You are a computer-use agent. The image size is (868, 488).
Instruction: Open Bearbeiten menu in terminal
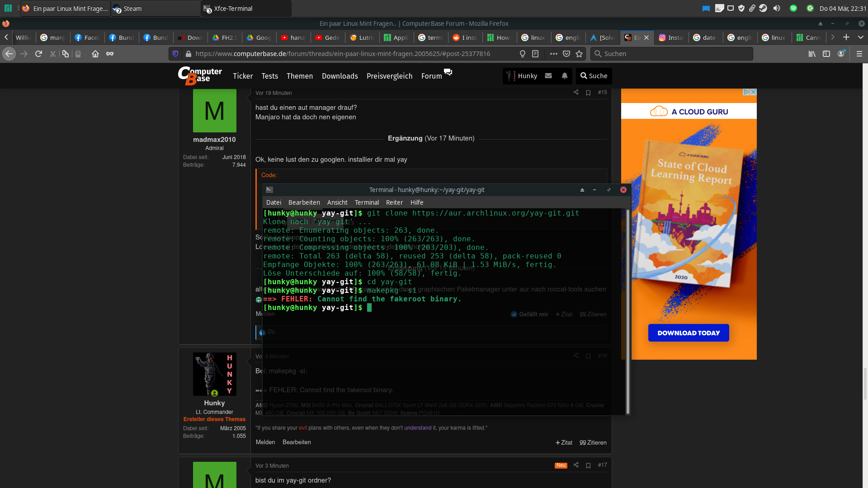(304, 202)
